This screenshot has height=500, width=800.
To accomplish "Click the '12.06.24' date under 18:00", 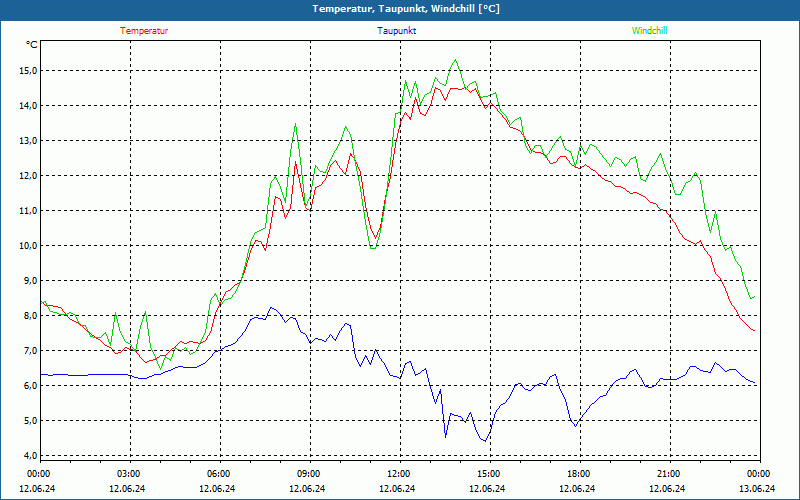I will pyautogui.click(x=578, y=488).
